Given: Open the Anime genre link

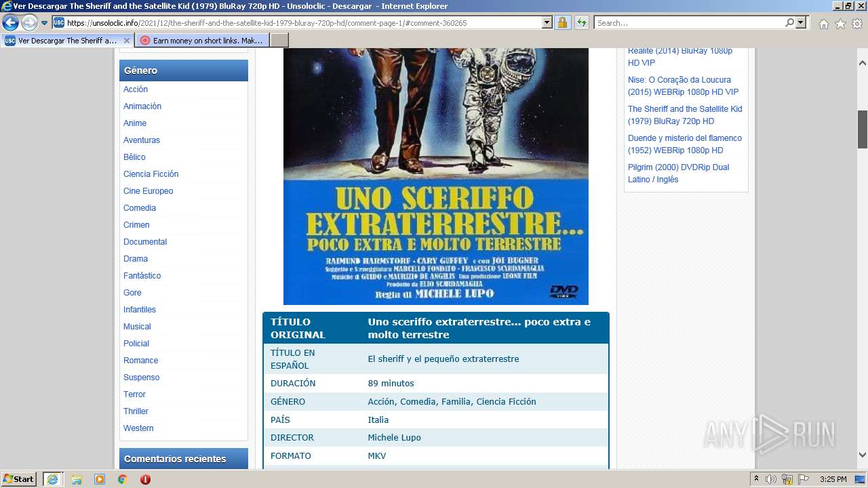Looking at the screenshot, I should pyautogui.click(x=135, y=123).
